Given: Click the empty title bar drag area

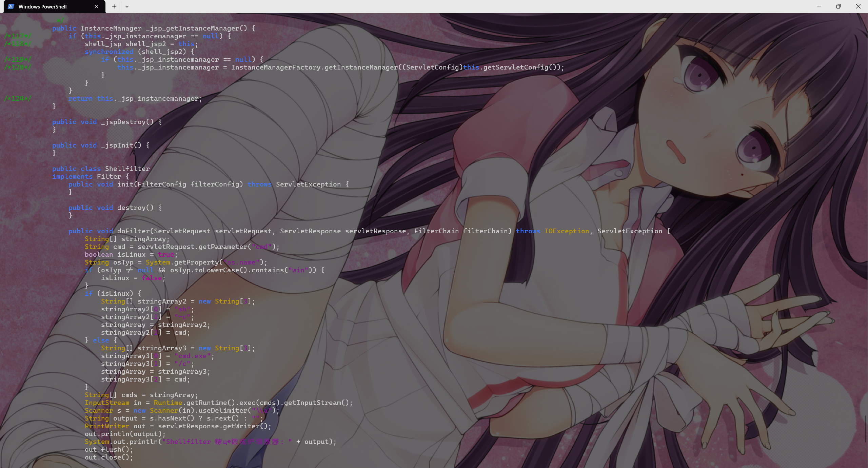Looking at the screenshot, I should coord(475,6).
